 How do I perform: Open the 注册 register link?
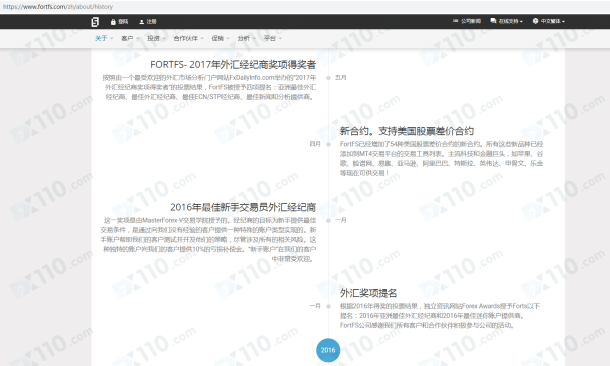[151, 22]
